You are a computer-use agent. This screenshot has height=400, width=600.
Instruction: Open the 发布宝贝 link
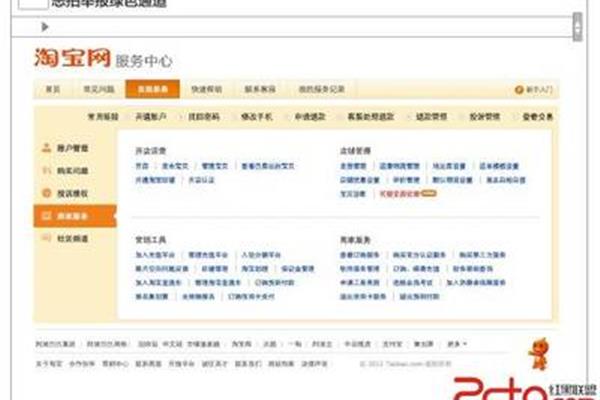pos(175,166)
